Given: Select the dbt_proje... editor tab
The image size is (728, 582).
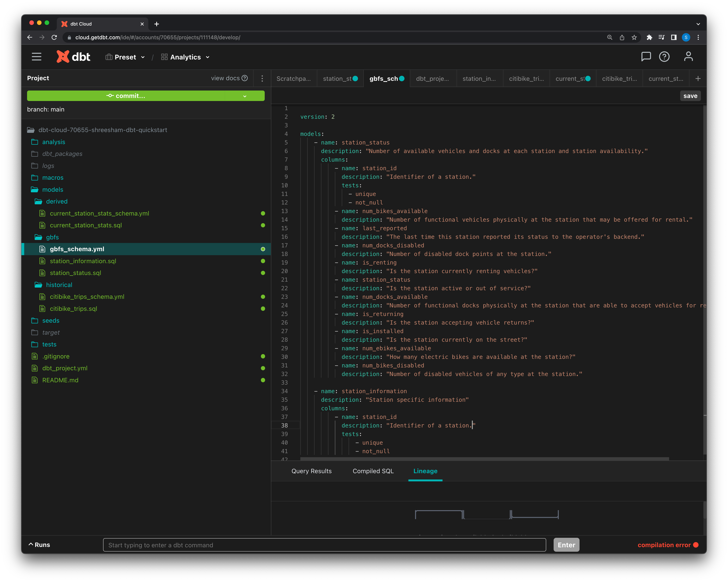Looking at the screenshot, I should (x=432, y=79).
